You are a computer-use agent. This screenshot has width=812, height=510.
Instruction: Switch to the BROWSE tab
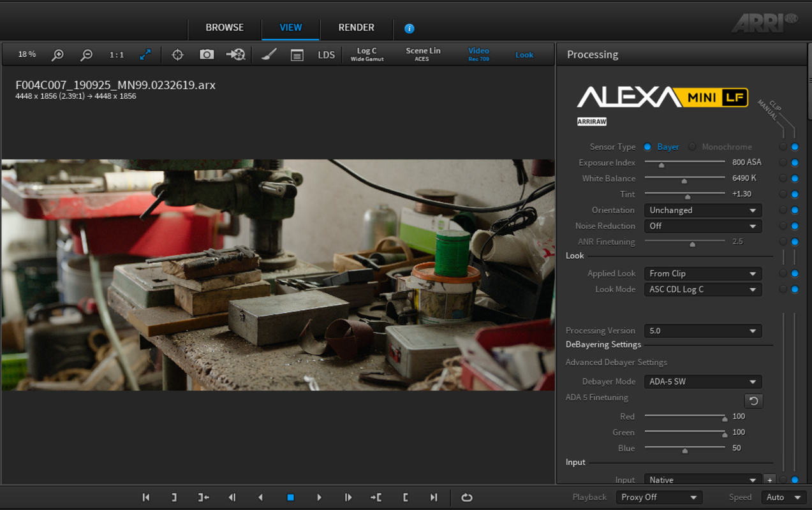pos(225,27)
